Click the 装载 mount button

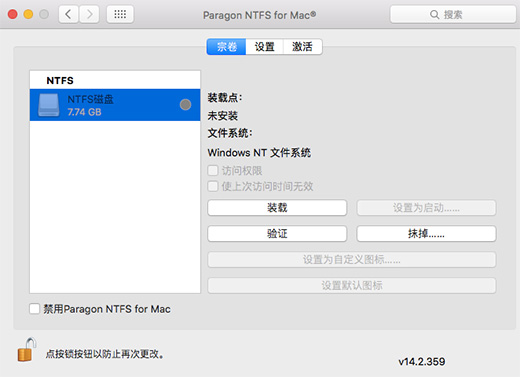[x=277, y=208]
